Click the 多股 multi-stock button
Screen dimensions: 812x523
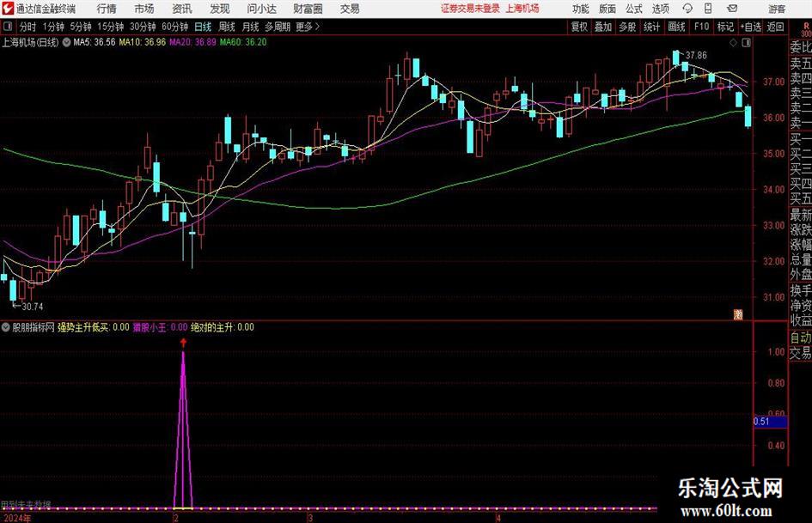coord(627,27)
